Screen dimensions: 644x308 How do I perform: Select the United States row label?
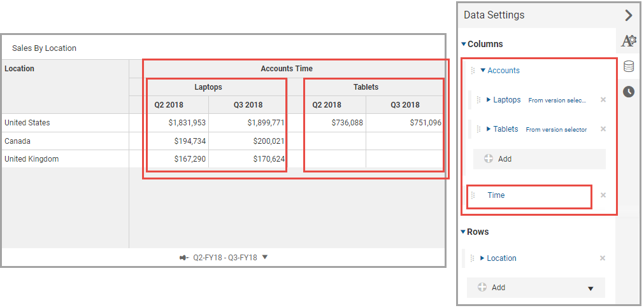26,123
